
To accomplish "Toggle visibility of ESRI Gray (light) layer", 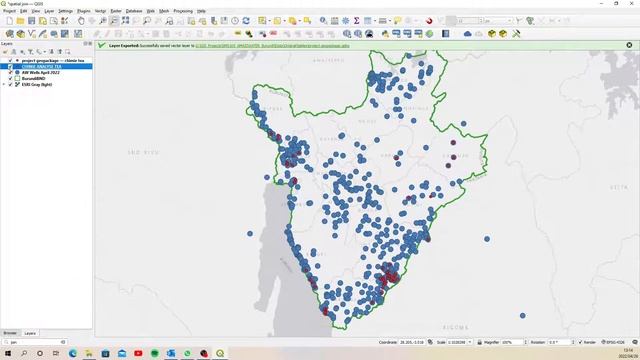I will click(x=10, y=84).
